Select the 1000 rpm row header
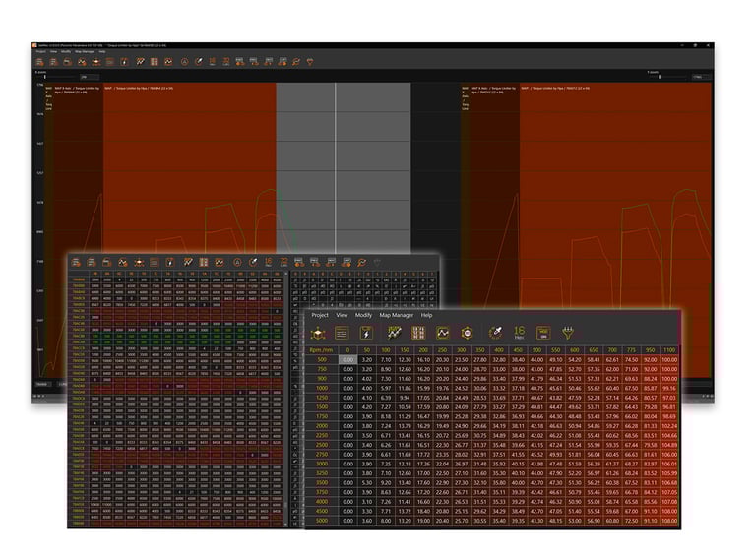 [322, 388]
